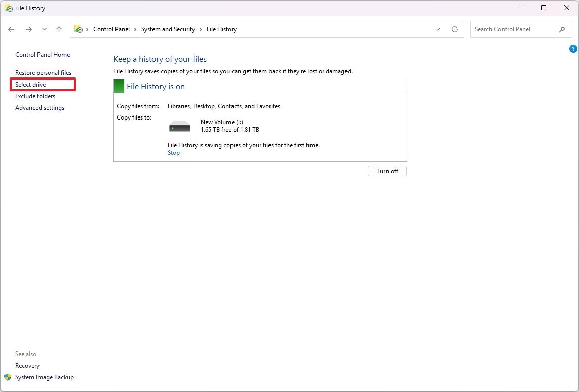Open Exclude folders settings

tap(34, 96)
